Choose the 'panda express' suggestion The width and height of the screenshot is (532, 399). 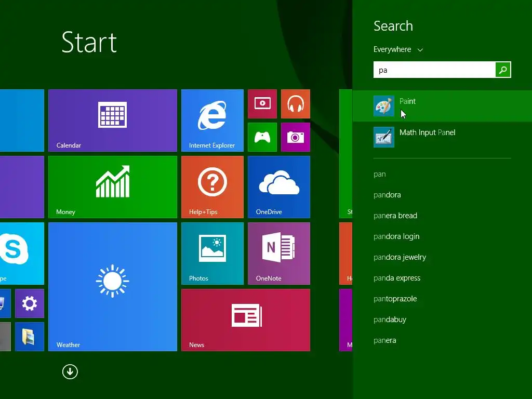click(397, 278)
